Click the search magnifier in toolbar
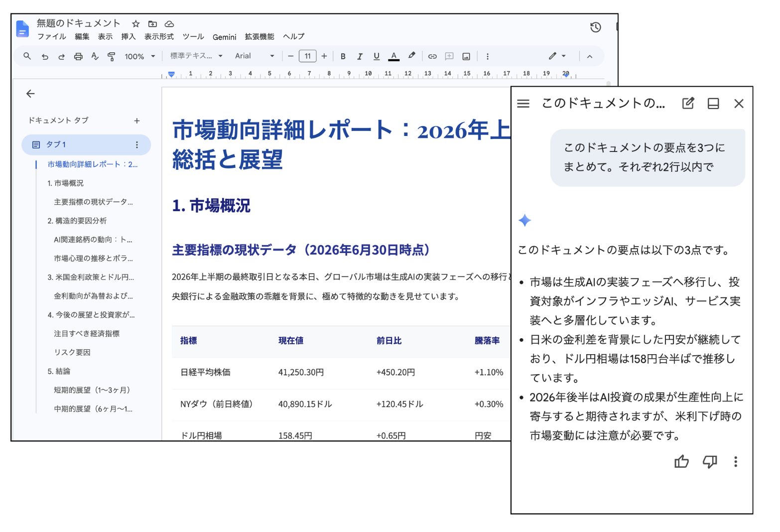This screenshot has height=532, width=780. (27, 56)
